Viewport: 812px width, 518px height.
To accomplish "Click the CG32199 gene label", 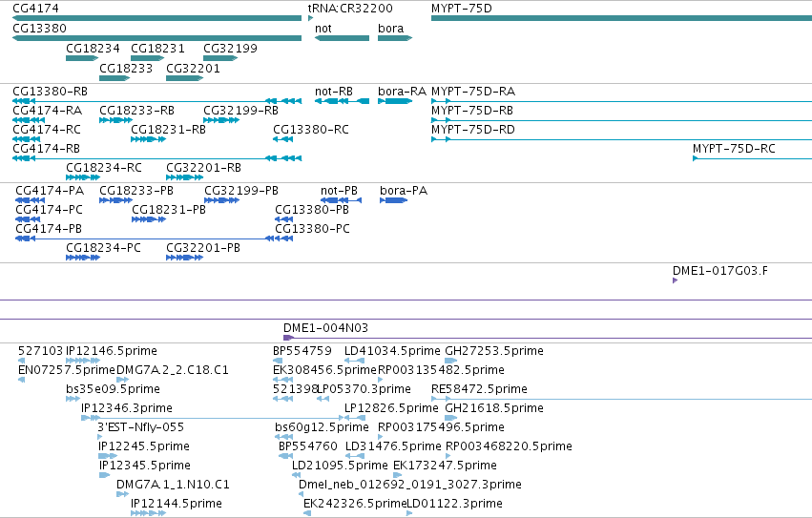I will click(x=231, y=48).
